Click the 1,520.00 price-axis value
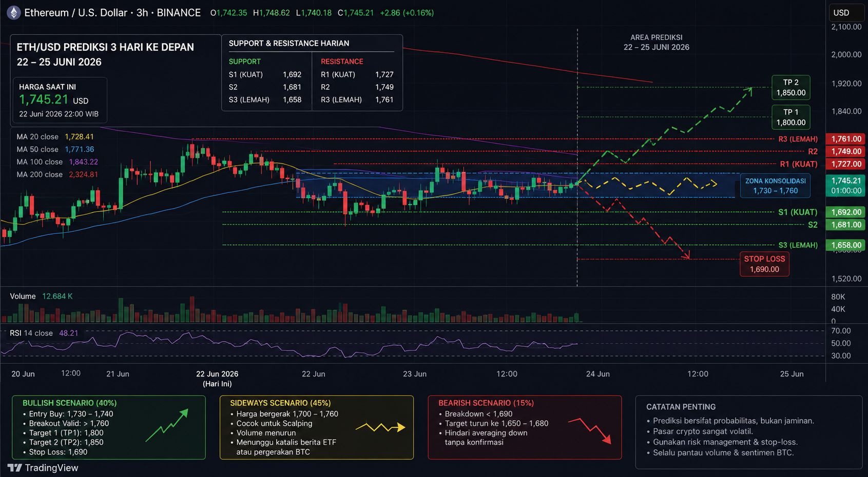Image resolution: width=868 pixels, height=477 pixels. (846, 279)
